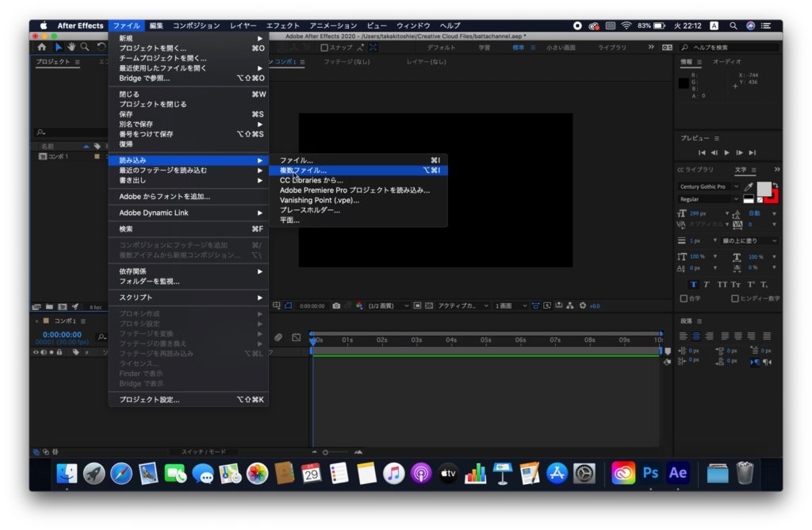Open the 1画面 view layout dropdown
Image resolution: width=812 pixels, height=530 pixels.
[x=511, y=305]
